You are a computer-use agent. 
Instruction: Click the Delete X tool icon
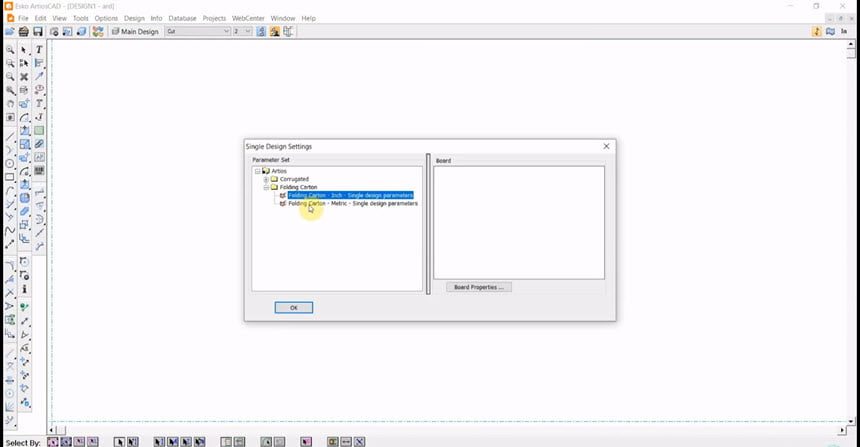24,76
